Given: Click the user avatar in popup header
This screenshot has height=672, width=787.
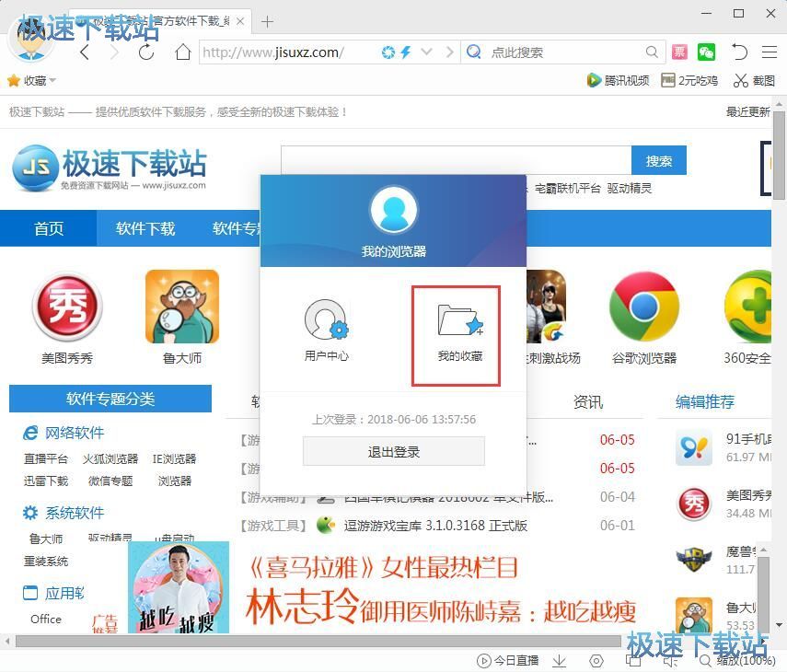Looking at the screenshot, I should pos(394,210).
